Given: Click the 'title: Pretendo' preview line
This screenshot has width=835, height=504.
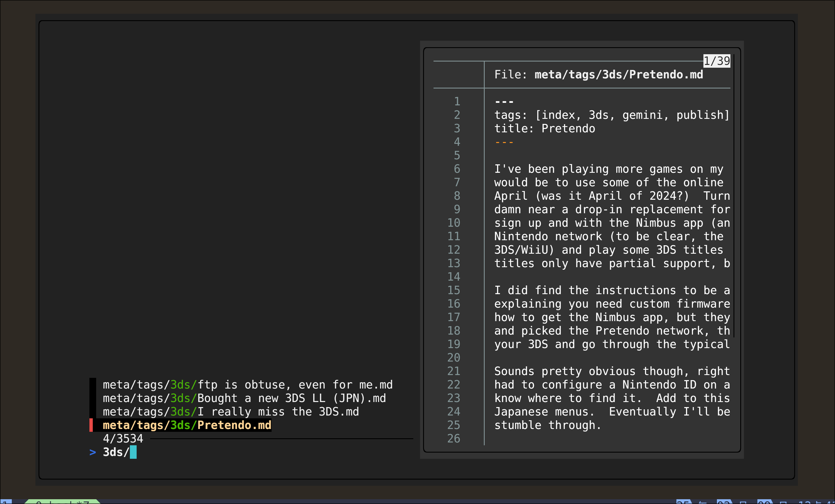Looking at the screenshot, I should pyautogui.click(x=545, y=129).
